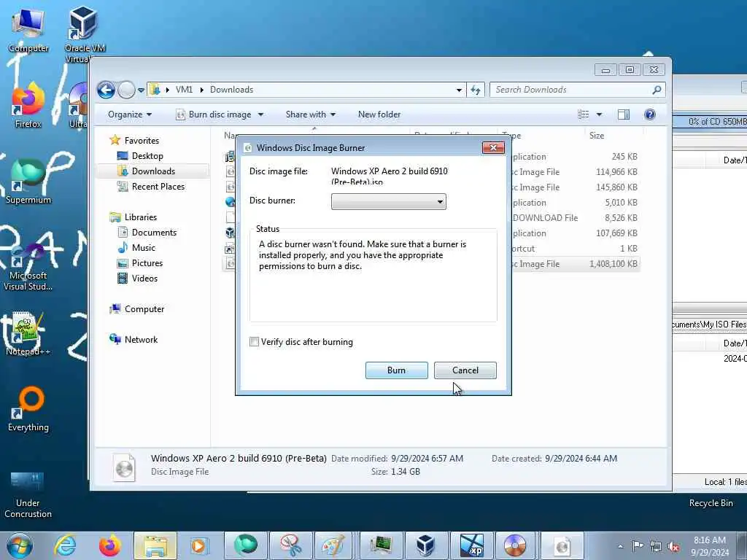Screen dimensions: 747x560
Task: Close the Windows Disc Image Burner dialog
Action: [493, 147]
